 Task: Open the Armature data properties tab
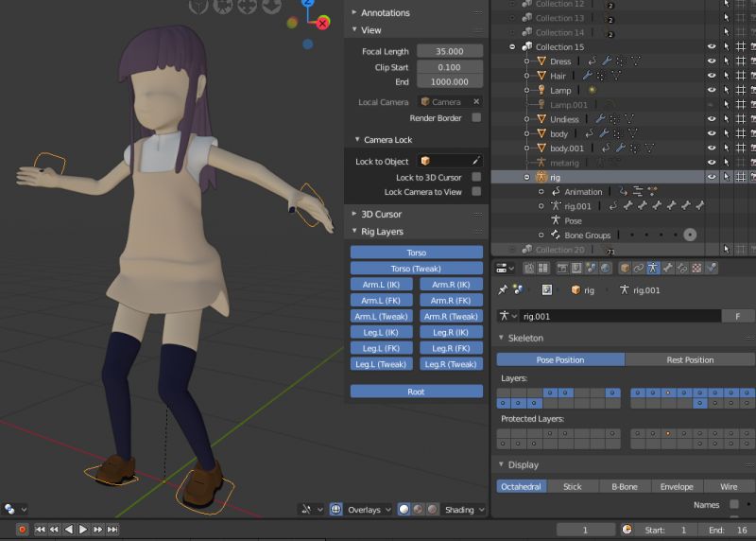(x=653, y=268)
